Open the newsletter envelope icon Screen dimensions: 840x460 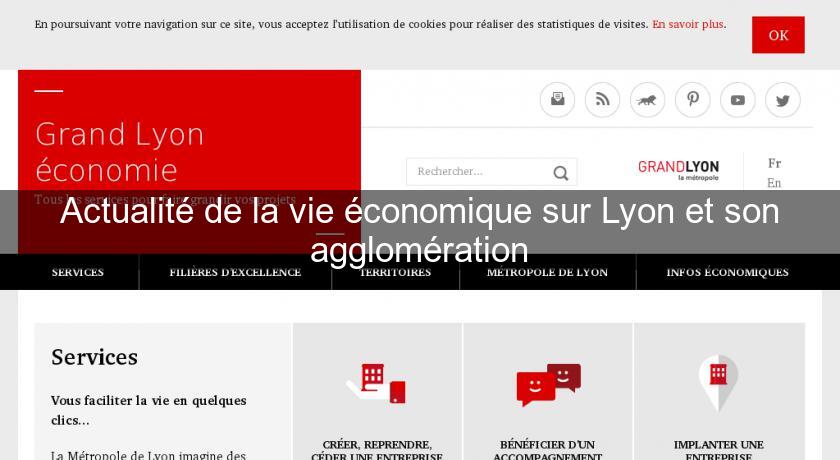557,100
